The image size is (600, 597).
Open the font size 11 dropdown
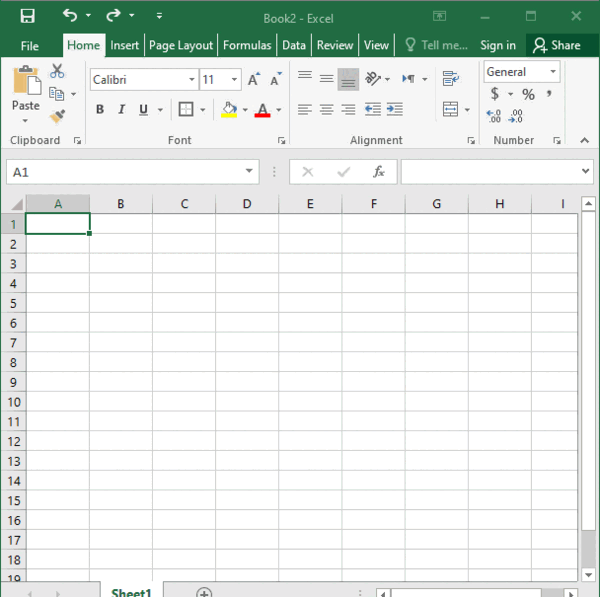coord(234,80)
